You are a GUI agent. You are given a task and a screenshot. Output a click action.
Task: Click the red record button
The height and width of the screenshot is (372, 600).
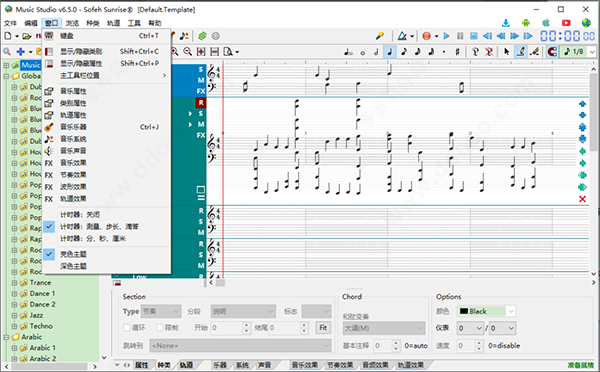(426, 36)
